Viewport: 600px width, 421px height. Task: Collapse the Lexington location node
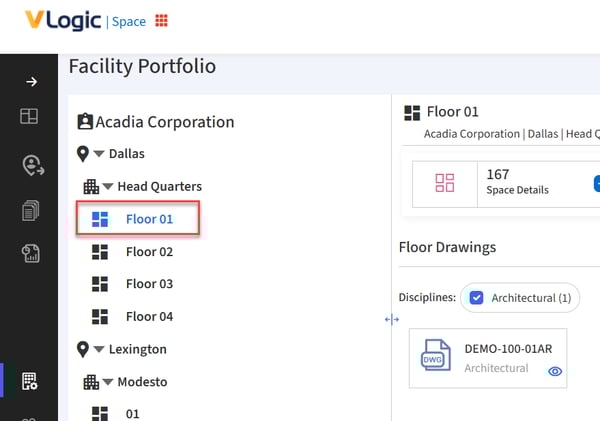99,350
